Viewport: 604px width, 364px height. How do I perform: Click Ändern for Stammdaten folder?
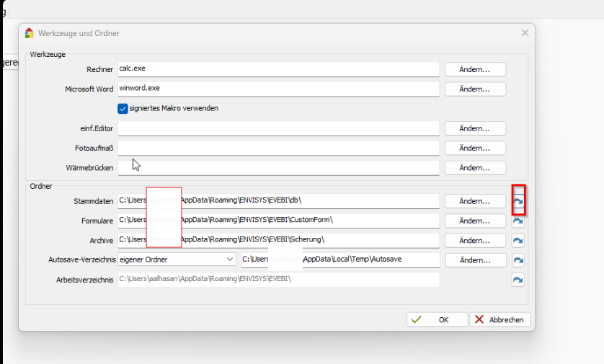click(475, 201)
